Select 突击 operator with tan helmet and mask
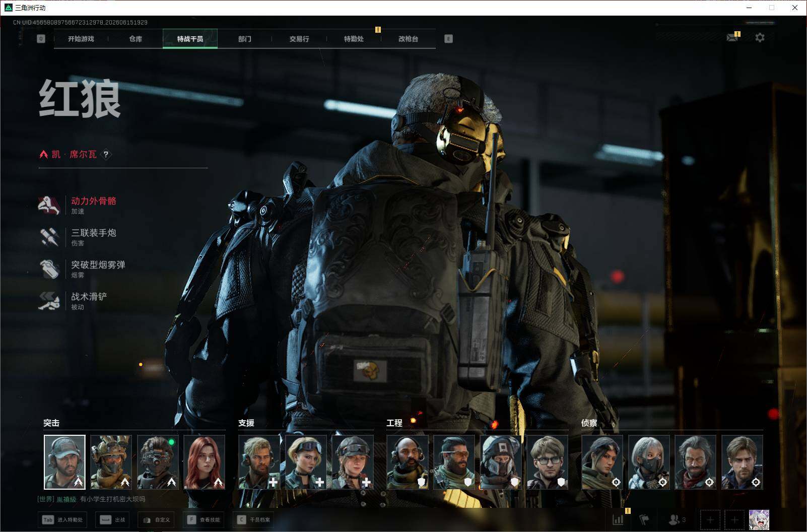The height and width of the screenshot is (532, 807). [111, 462]
